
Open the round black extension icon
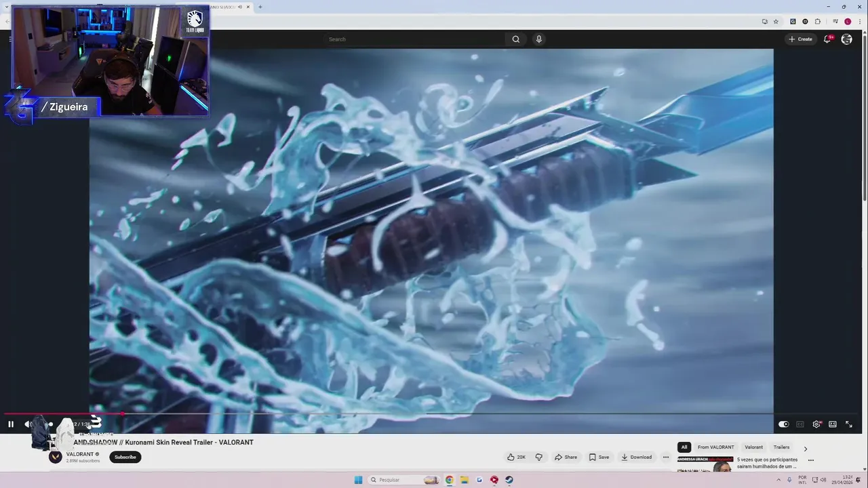805,22
